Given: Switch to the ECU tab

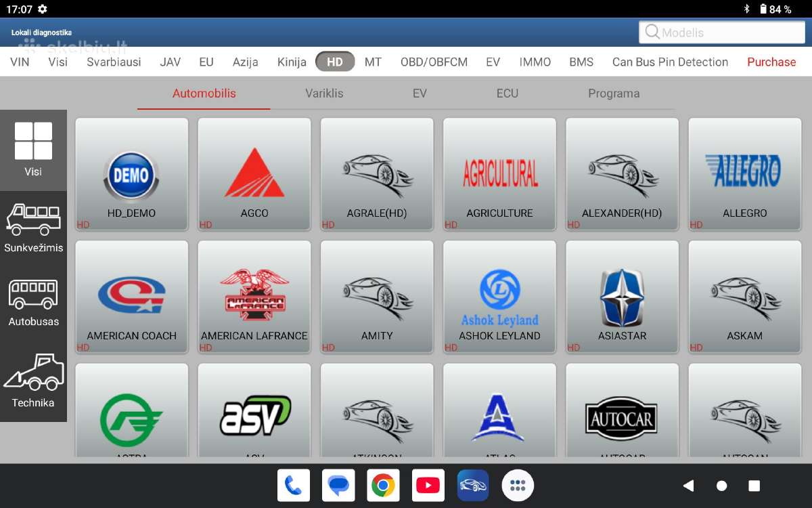Looking at the screenshot, I should [x=507, y=93].
